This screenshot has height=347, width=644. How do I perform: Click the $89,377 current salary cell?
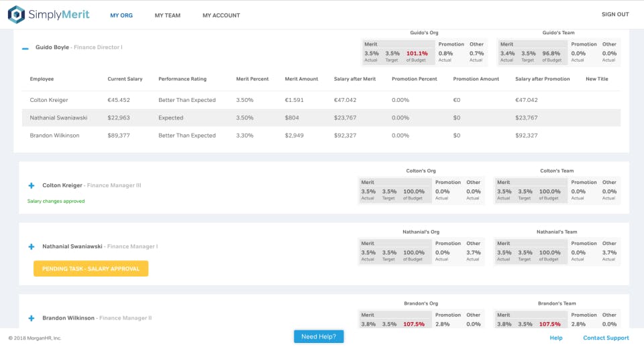click(118, 136)
